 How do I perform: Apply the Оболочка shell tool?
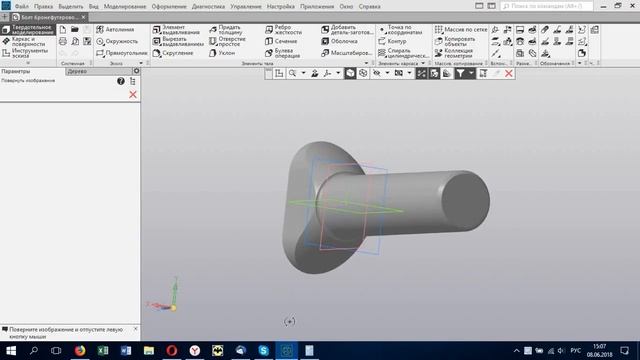pyautogui.click(x=340, y=41)
